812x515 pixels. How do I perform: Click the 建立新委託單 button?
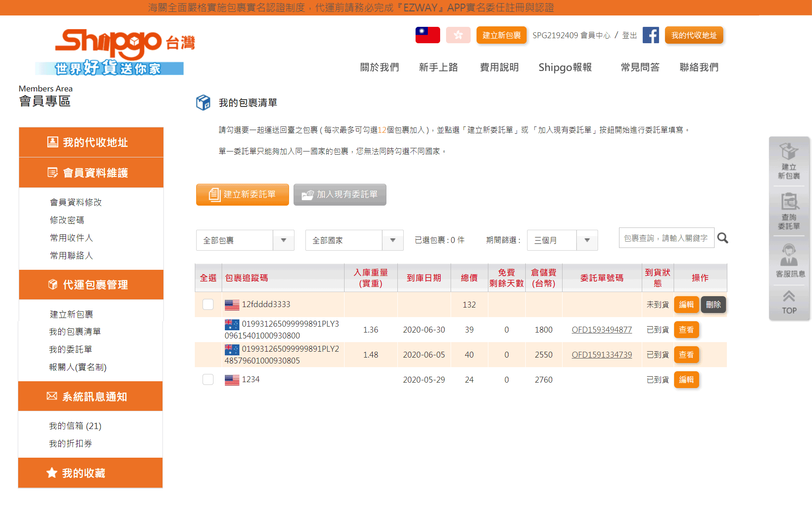coord(242,195)
